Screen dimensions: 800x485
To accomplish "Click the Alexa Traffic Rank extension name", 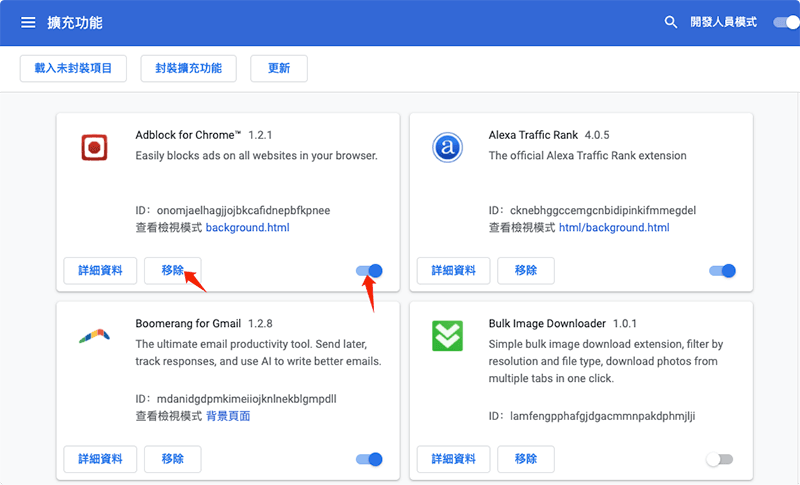I will pyautogui.click(x=533, y=135).
